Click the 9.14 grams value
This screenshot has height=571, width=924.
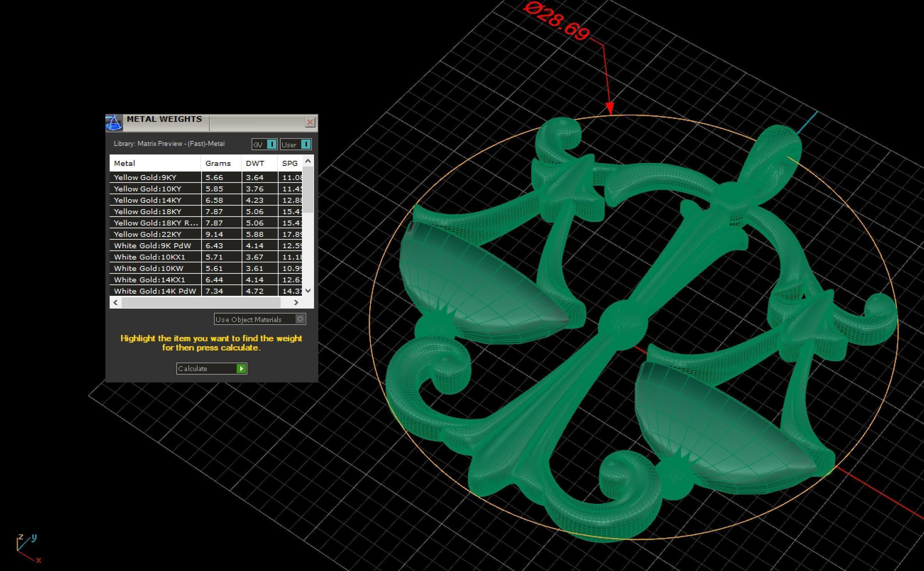[214, 234]
